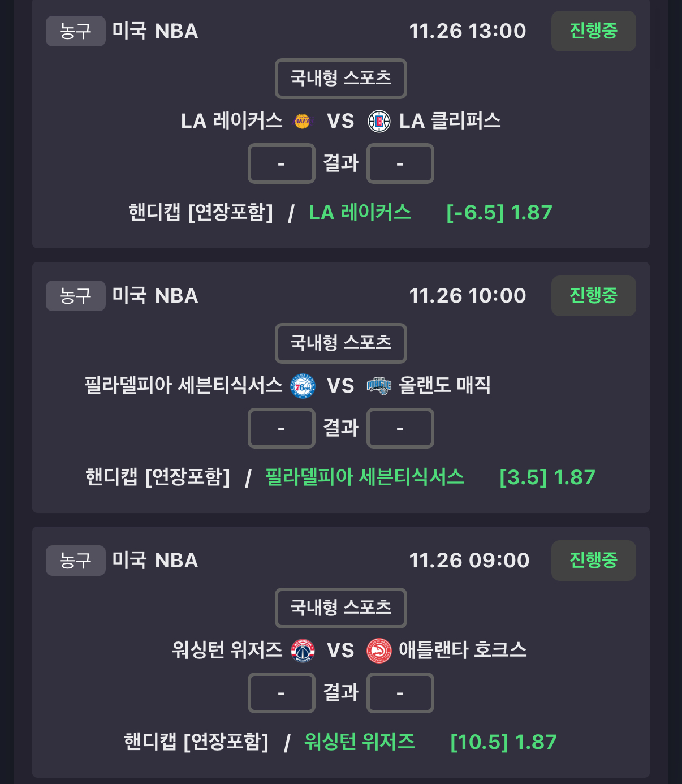Click 워싱턴 위저즈 result score box

point(281,693)
